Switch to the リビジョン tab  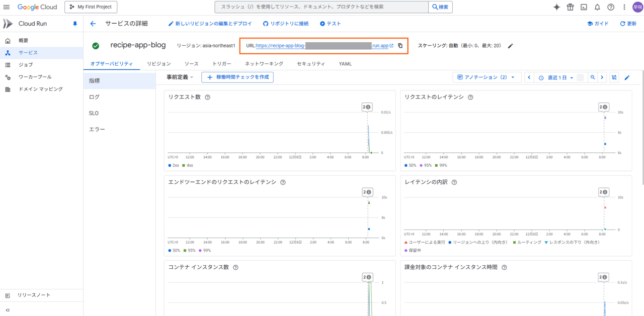(x=158, y=64)
